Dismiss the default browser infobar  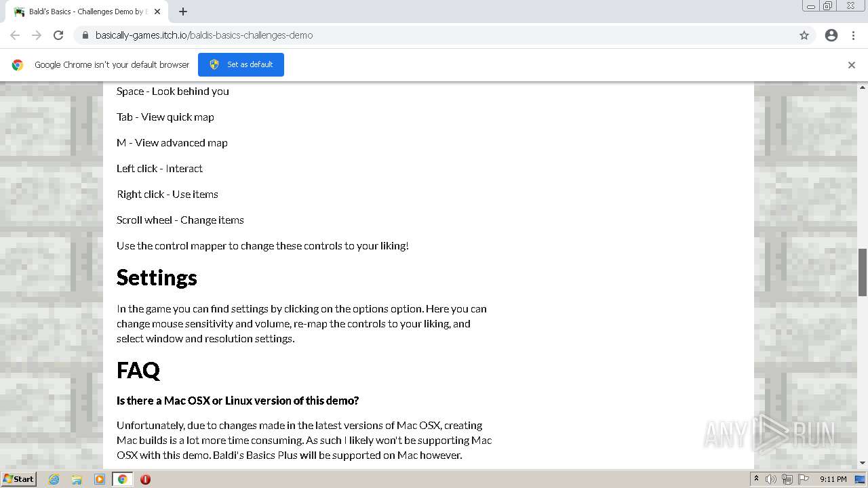click(852, 65)
